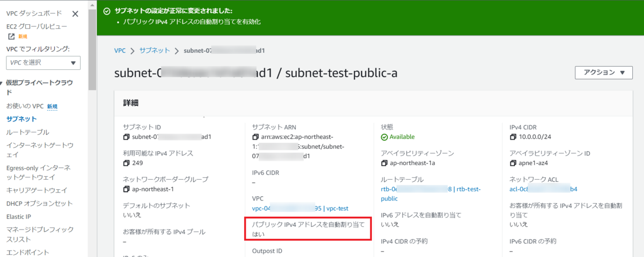Open DHCP オプションセット in sidebar
This screenshot has width=644, height=257.
tap(39, 203)
